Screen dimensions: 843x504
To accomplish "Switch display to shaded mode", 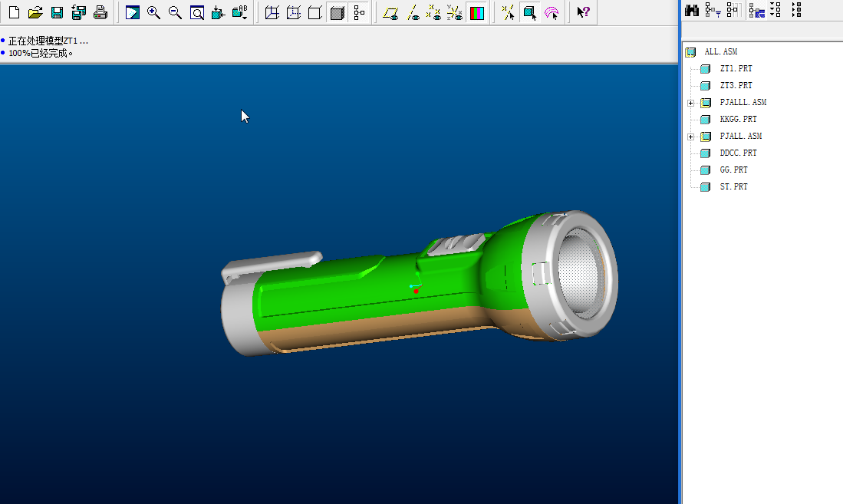I will (337, 12).
